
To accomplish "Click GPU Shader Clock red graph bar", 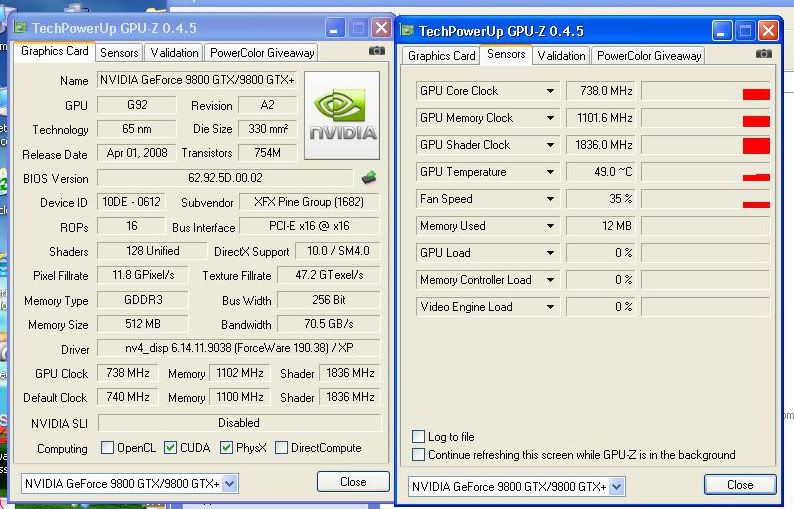I will 756,145.
